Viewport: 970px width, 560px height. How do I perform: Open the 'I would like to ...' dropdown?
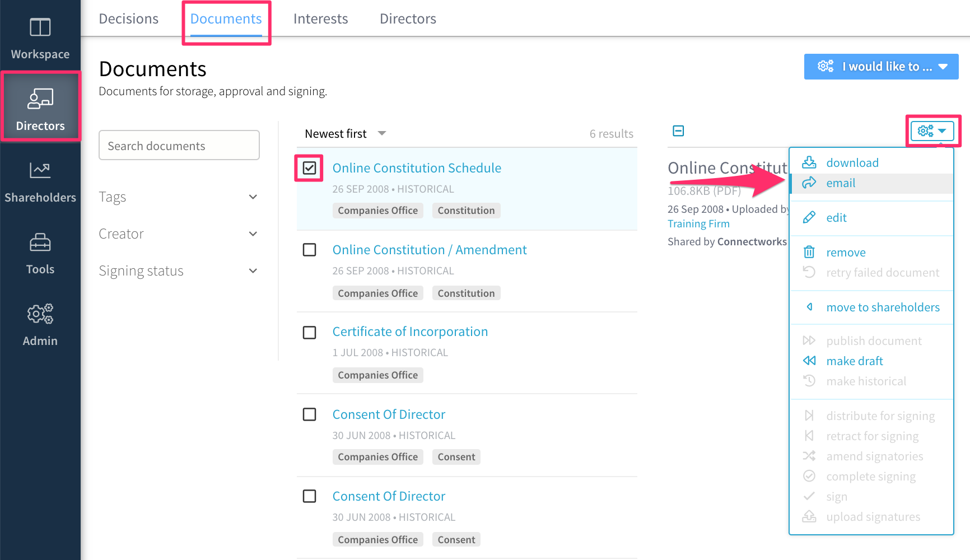881,67
